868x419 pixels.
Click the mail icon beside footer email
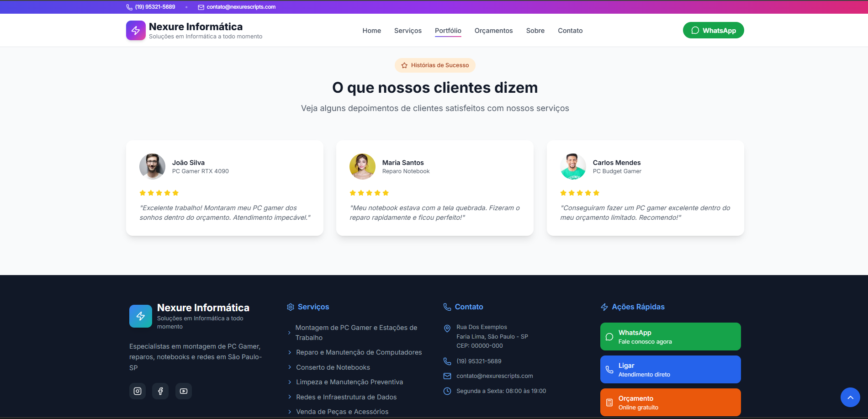tap(447, 376)
